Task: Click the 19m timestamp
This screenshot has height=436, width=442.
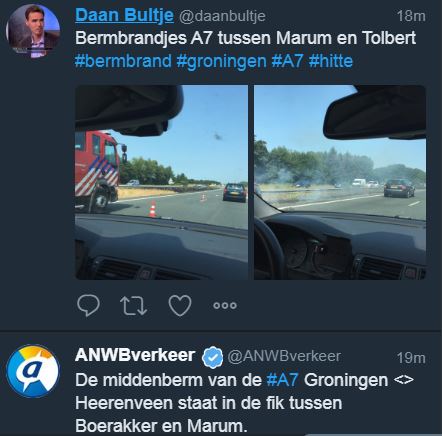Action: 411,358
